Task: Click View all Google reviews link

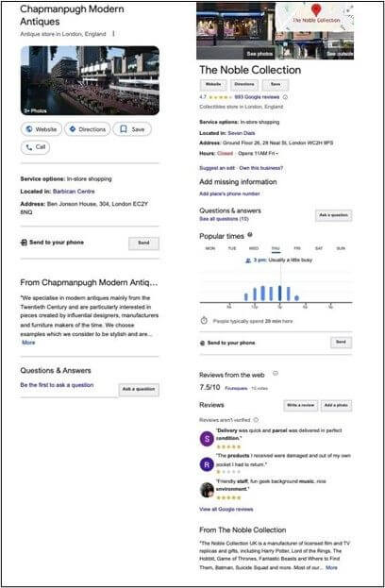Action: [226, 510]
